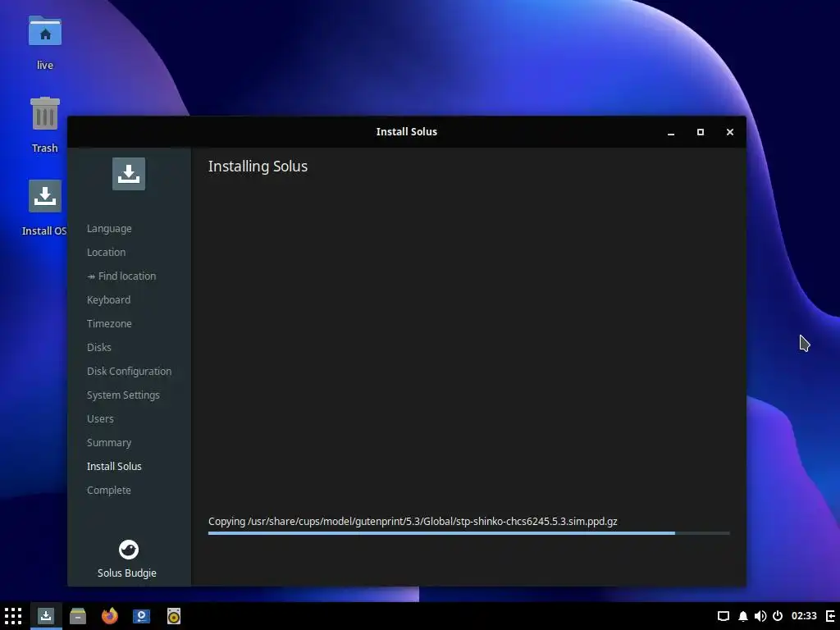Select the installer task in the bottom panel
This screenshot has width=840, height=630.
pyautogui.click(x=46, y=616)
